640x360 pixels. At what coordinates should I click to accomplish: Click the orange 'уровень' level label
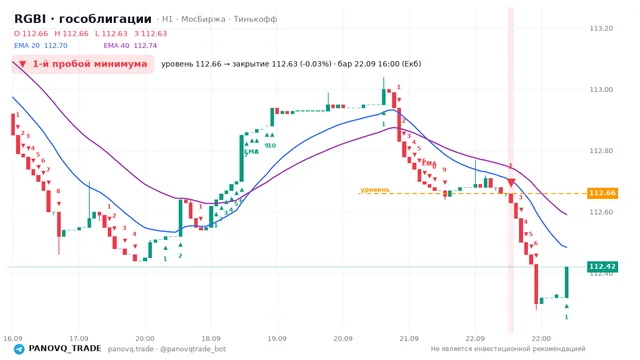coord(375,189)
